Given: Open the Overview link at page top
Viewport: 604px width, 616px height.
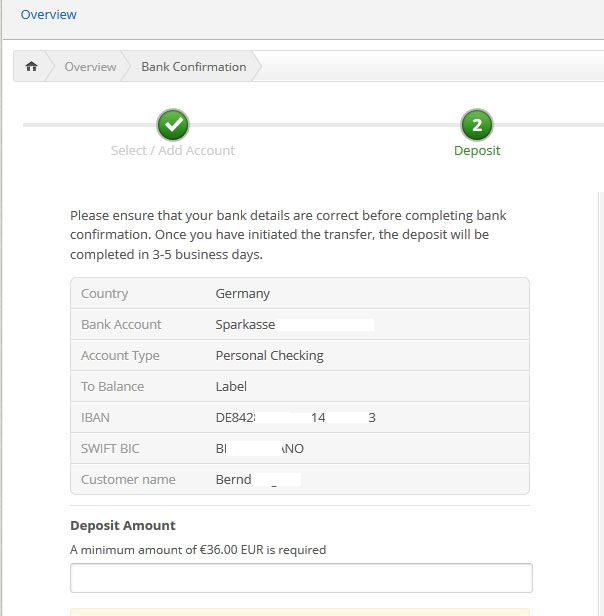Looking at the screenshot, I should point(48,15).
